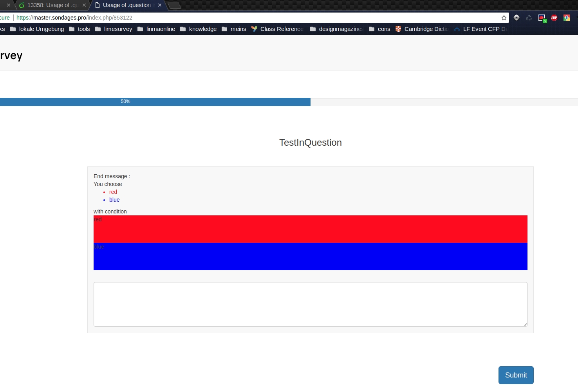Click the 'with condition' text
Screen dimensions: 578x392
(110, 211)
